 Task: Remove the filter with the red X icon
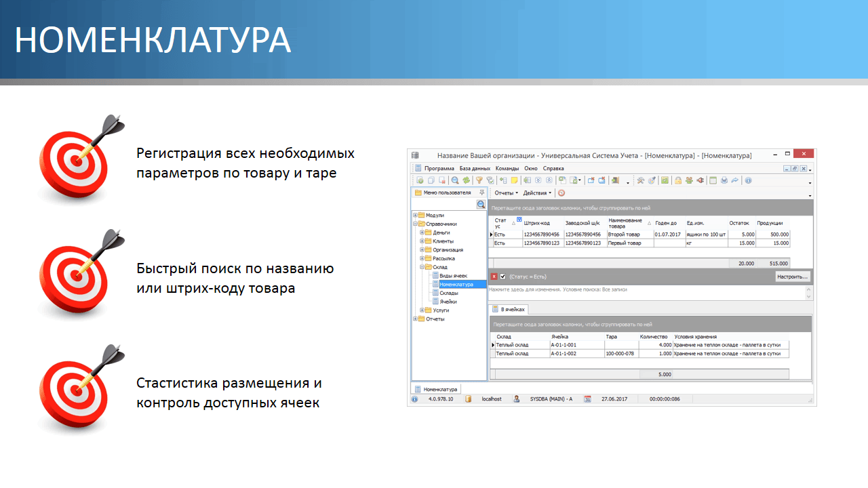click(x=494, y=277)
